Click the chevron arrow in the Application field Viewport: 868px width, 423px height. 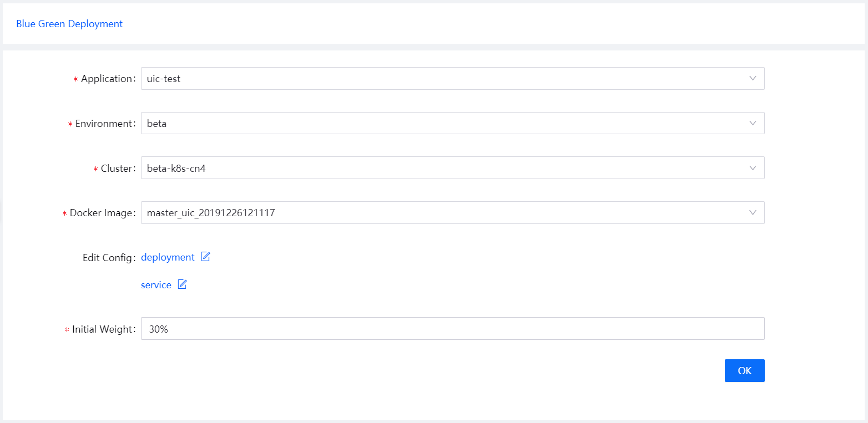(x=753, y=78)
